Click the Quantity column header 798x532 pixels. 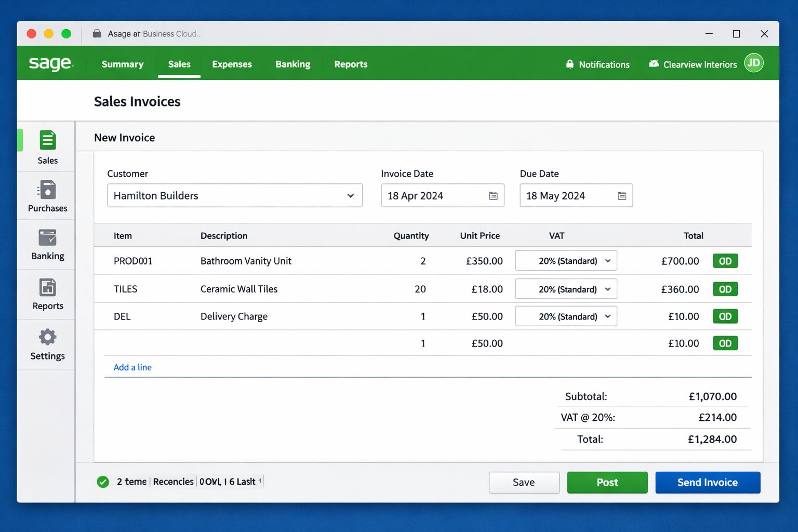[411, 236]
